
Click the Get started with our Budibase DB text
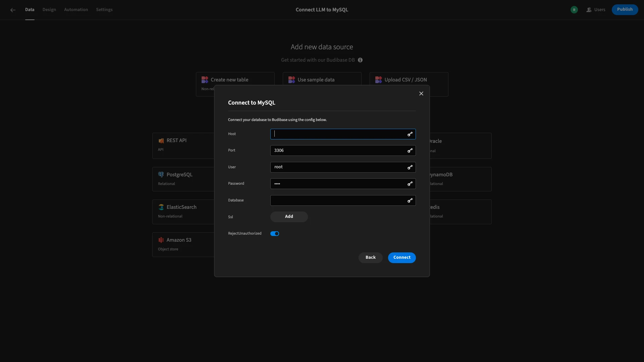coord(318,60)
